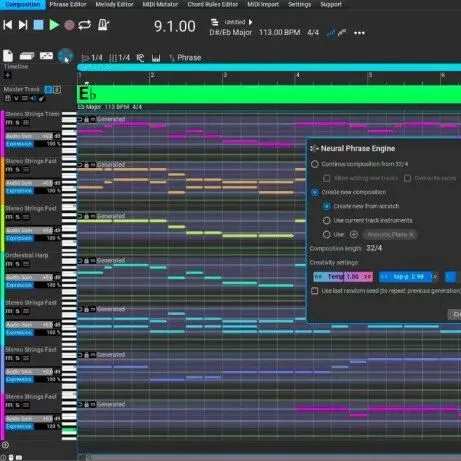The width and height of the screenshot is (461, 461).
Task: Adjust Audio Gain on Orchestral Harp
Action: point(29,277)
